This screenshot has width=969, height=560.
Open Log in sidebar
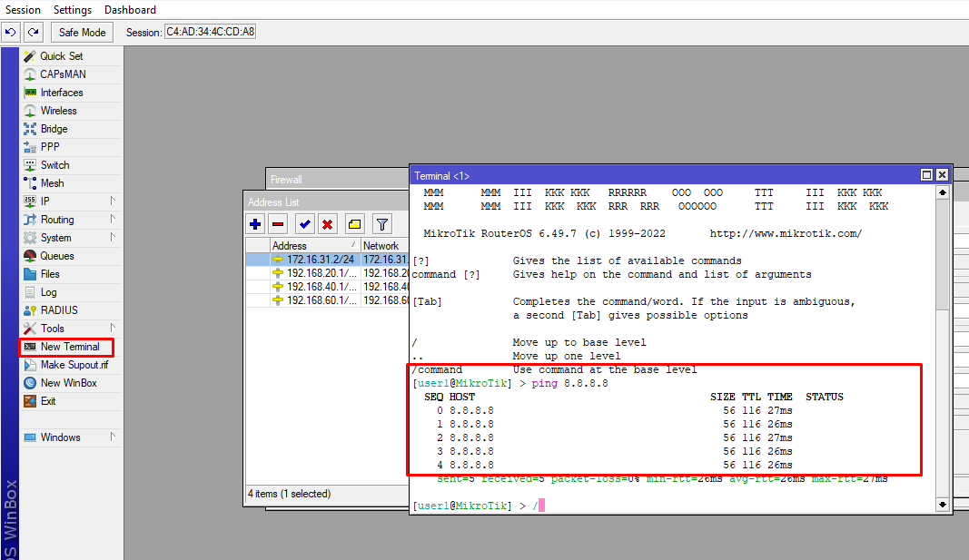coord(71,292)
